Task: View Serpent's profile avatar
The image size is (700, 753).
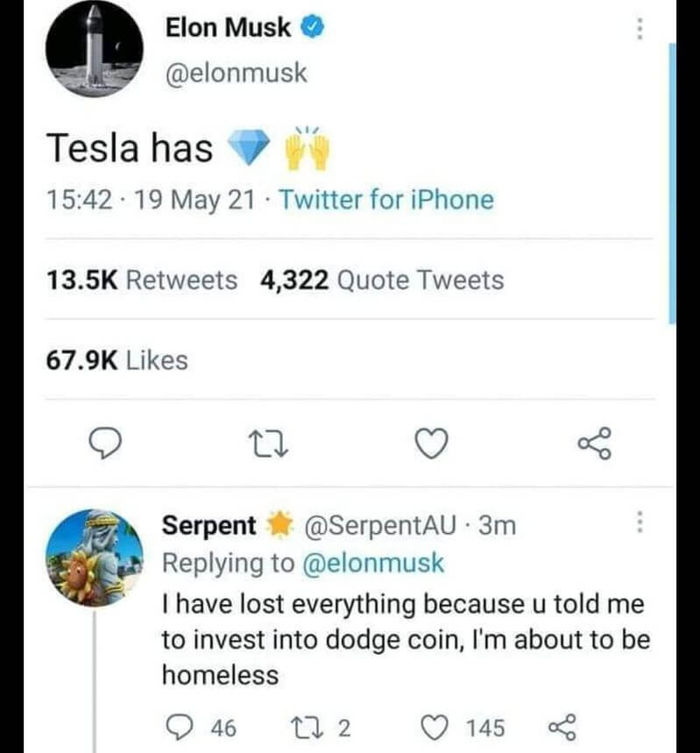Action: click(x=93, y=558)
